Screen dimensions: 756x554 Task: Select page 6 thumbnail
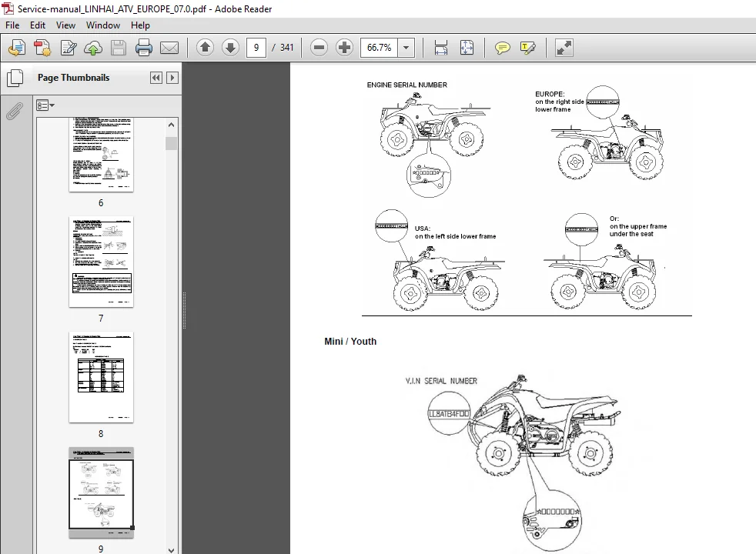click(x=102, y=155)
